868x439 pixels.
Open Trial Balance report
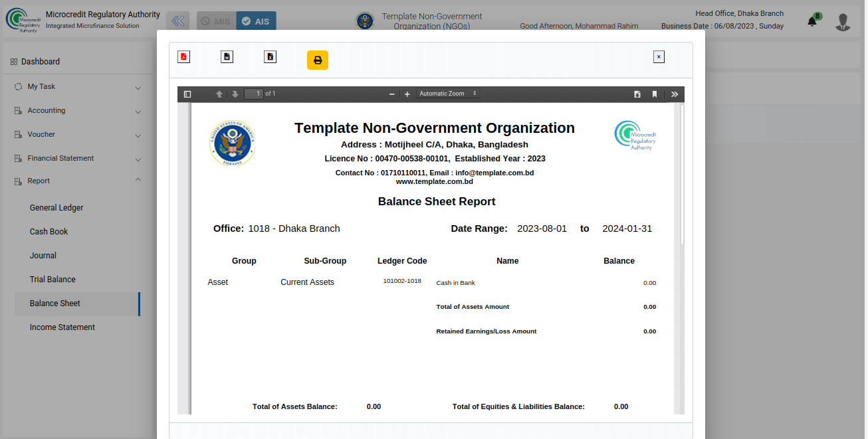[x=53, y=280]
